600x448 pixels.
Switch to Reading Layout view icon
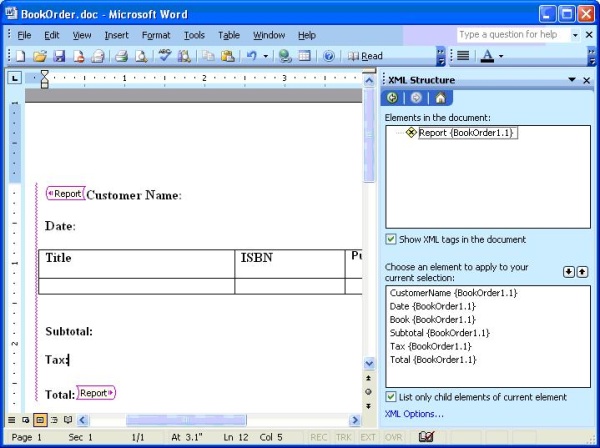(68, 420)
